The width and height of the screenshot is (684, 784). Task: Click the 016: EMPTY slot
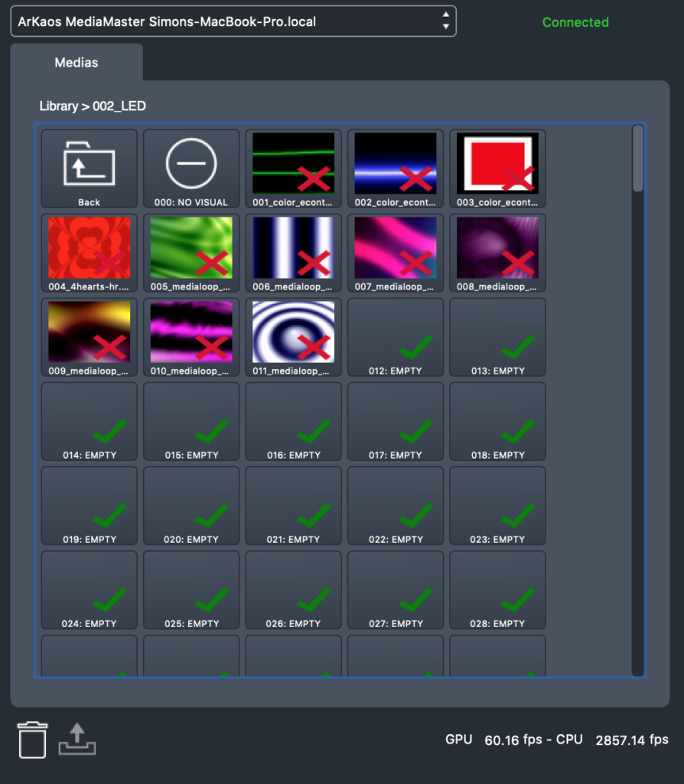tap(293, 422)
